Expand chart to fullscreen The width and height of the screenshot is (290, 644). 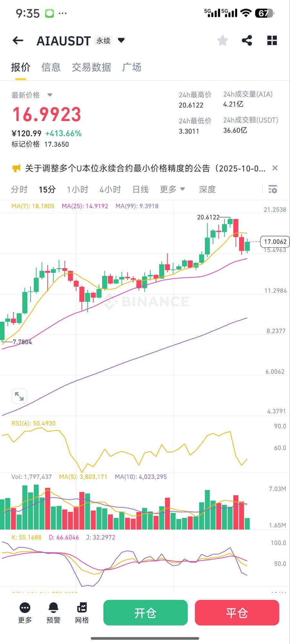(x=19, y=396)
